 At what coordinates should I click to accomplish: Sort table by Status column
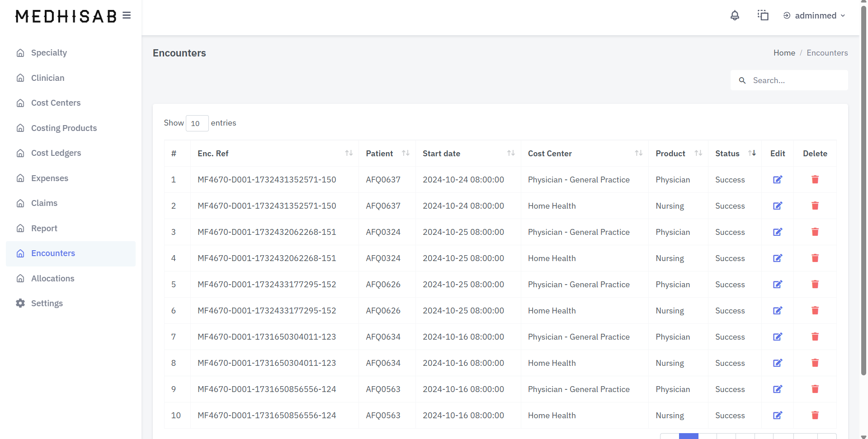coord(751,154)
